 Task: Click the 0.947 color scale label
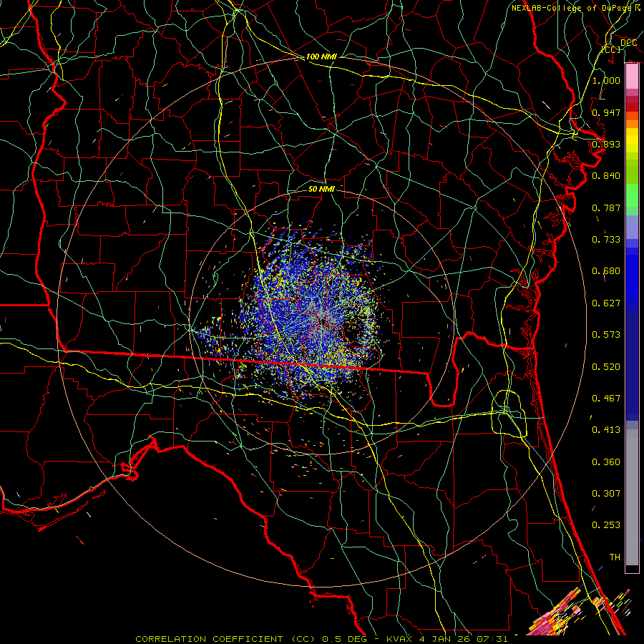(x=606, y=112)
